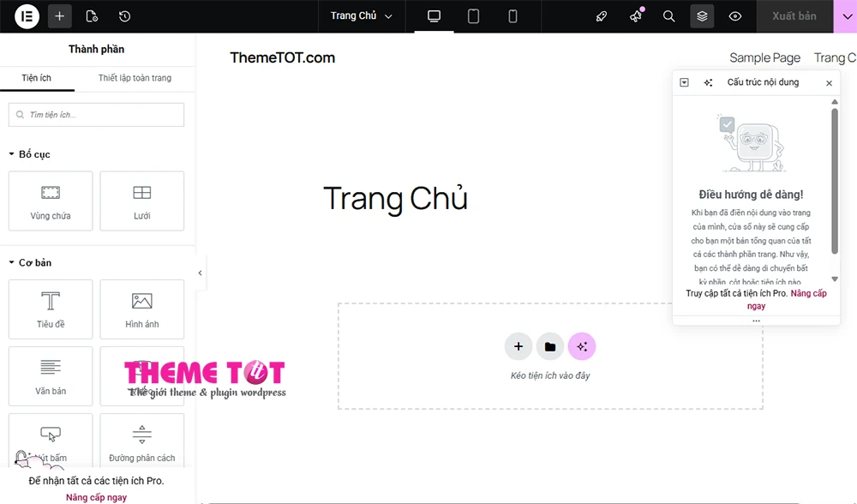Open the History clock icon
The image size is (857, 504).
tap(124, 16)
